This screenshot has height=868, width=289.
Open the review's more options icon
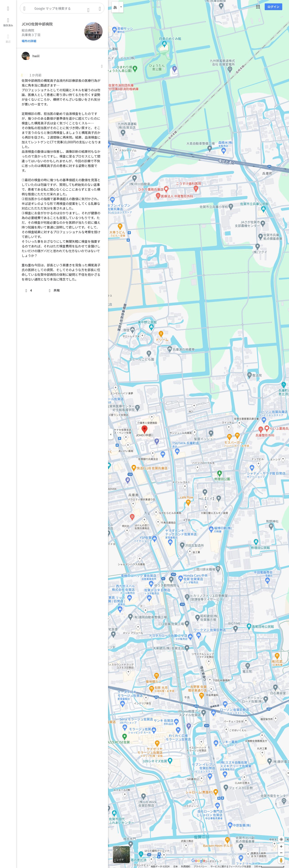(102, 66)
